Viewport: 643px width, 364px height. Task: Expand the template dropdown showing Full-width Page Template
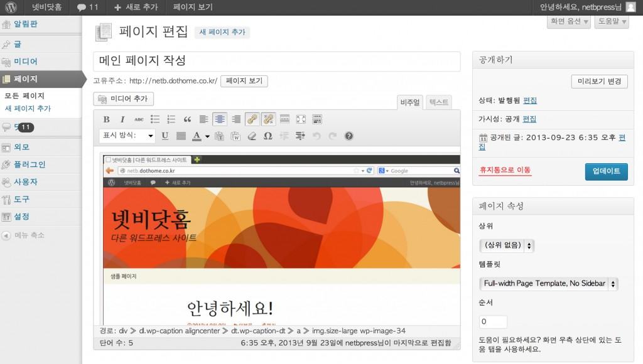[x=548, y=284]
